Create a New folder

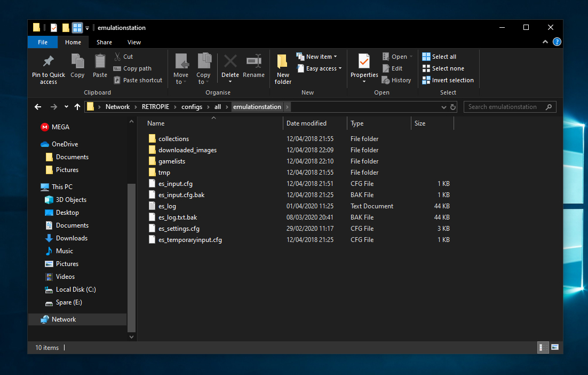(x=283, y=69)
